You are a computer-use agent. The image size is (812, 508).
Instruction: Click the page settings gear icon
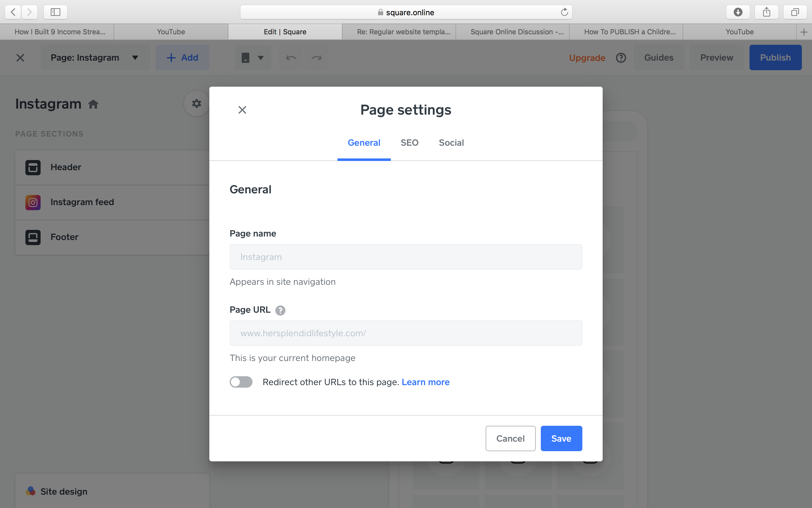click(x=197, y=104)
